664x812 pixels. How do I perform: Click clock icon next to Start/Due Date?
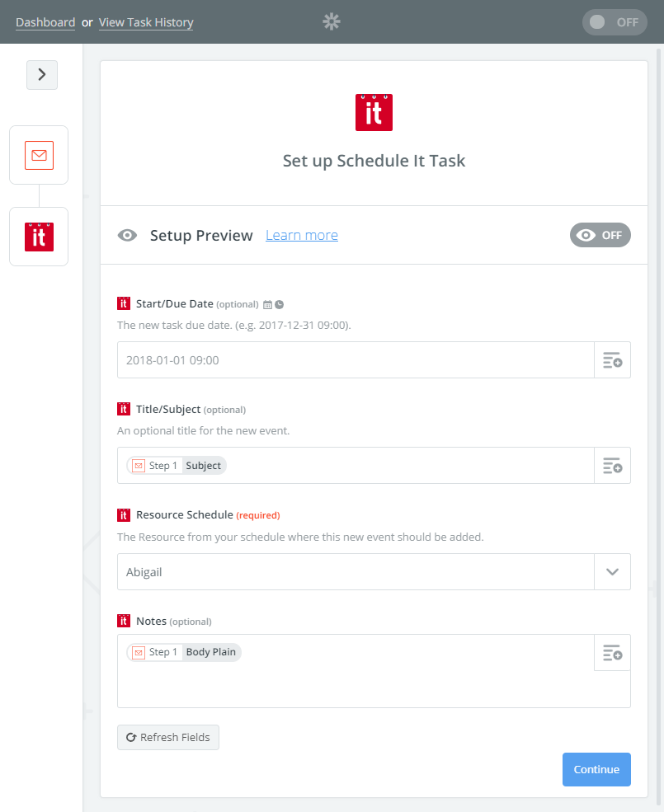280,304
